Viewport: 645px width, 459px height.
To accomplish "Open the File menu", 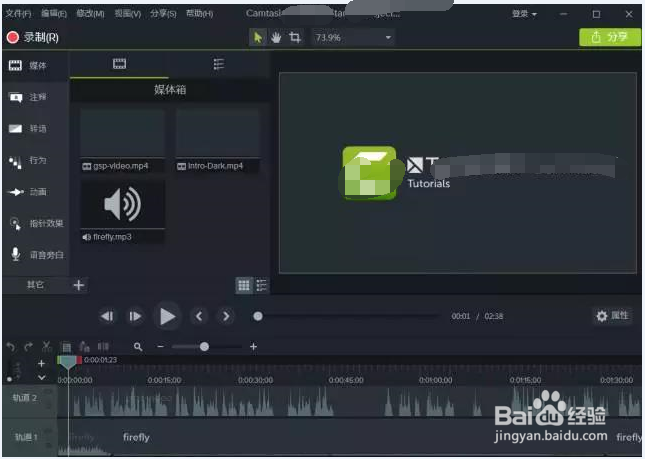I will tap(19, 14).
